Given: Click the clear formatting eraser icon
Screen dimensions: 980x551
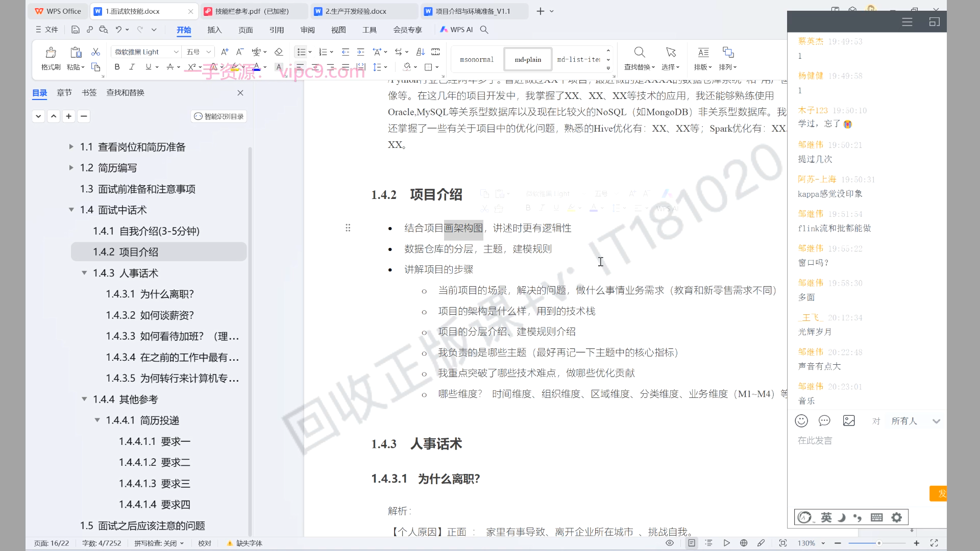Looking at the screenshot, I should pos(279,52).
